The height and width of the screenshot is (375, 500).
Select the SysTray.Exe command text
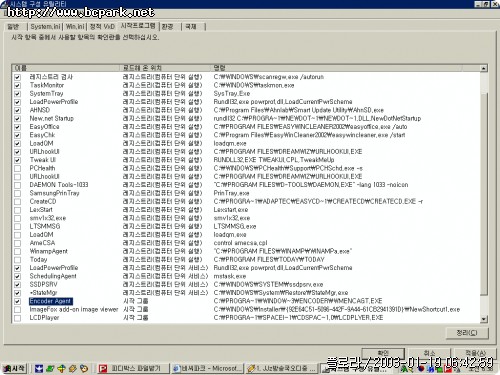pos(232,94)
